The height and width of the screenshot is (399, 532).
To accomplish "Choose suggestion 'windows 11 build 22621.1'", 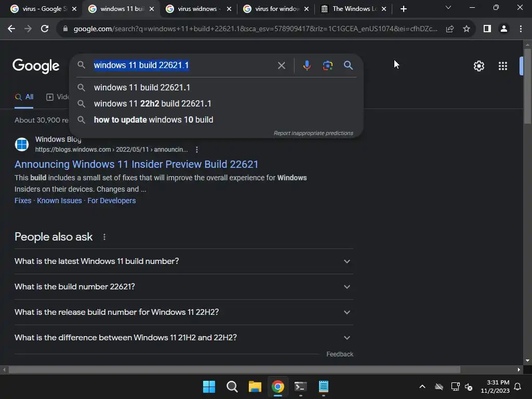I will pyautogui.click(x=216, y=87).
